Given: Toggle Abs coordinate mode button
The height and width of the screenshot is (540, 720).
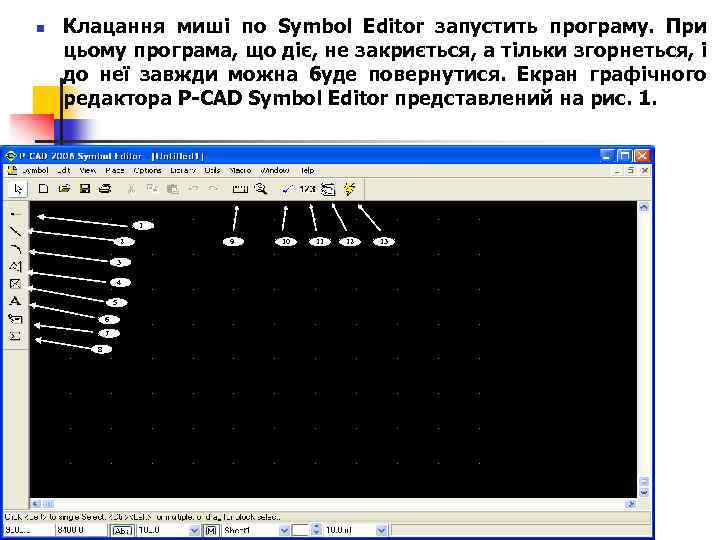Looking at the screenshot, I should coord(122,530).
